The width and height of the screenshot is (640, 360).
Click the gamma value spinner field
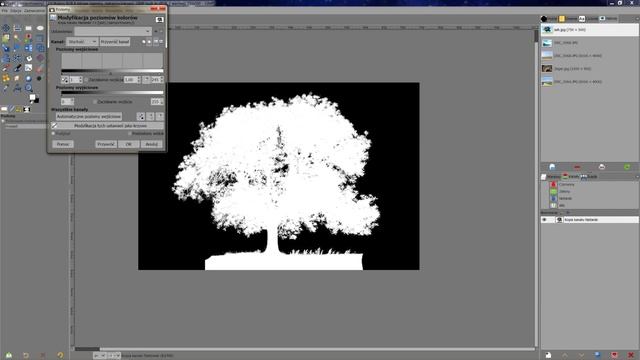pyautogui.click(x=132, y=80)
